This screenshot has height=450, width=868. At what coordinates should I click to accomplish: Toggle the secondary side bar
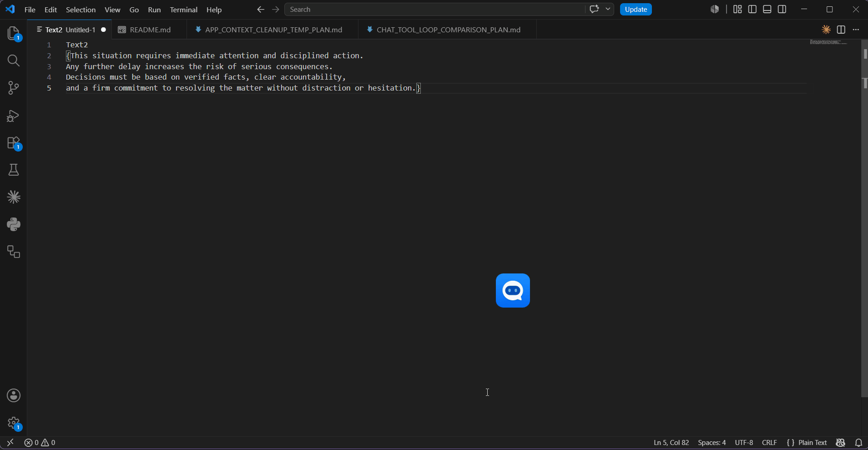click(782, 9)
